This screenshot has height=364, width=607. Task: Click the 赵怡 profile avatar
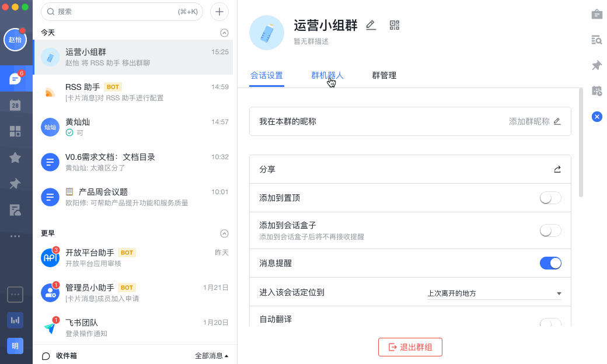[15, 40]
